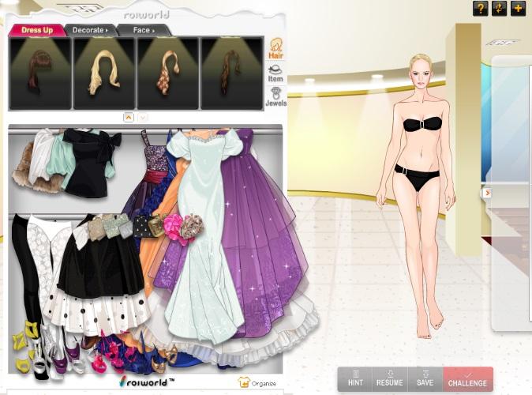The width and height of the screenshot is (532, 395).
Task: Click the roiworld logo under the wardrobe
Action: [146, 382]
